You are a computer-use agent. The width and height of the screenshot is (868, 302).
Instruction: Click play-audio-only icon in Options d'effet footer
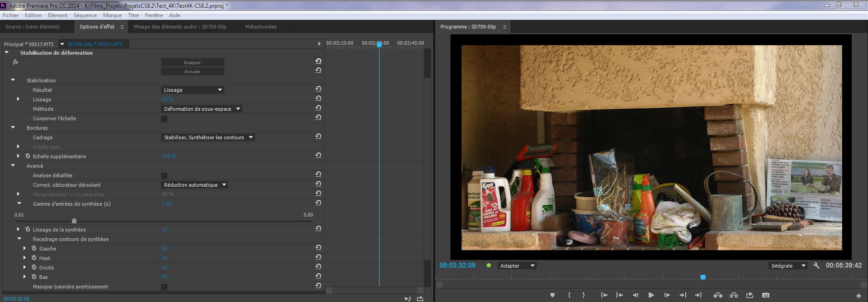pos(408,298)
